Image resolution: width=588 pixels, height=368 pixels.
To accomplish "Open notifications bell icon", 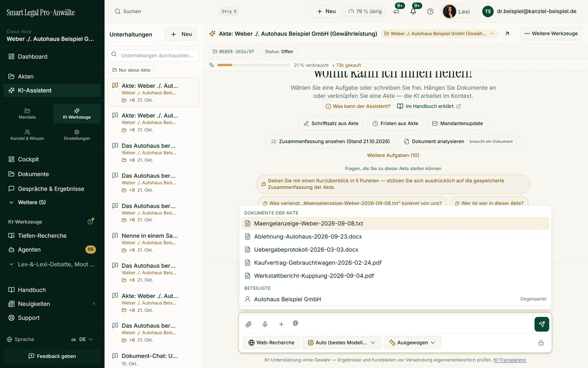I will (x=413, y=11).
